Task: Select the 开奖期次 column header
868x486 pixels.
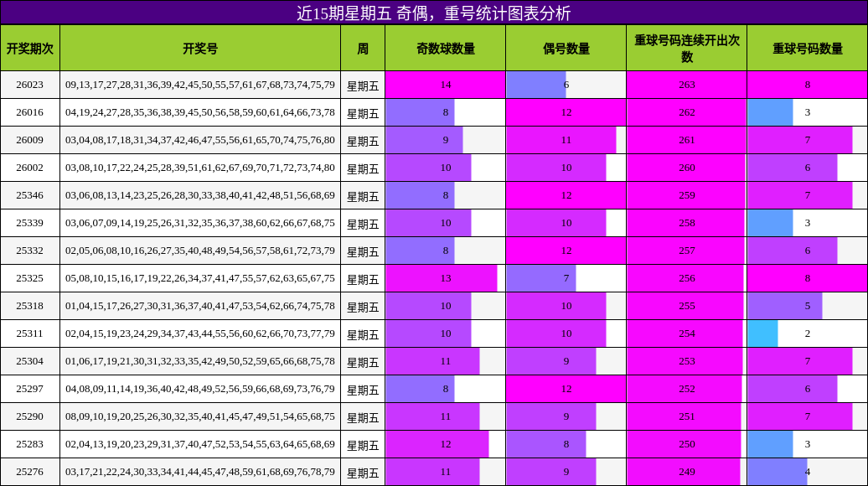Action: point(31,48)
